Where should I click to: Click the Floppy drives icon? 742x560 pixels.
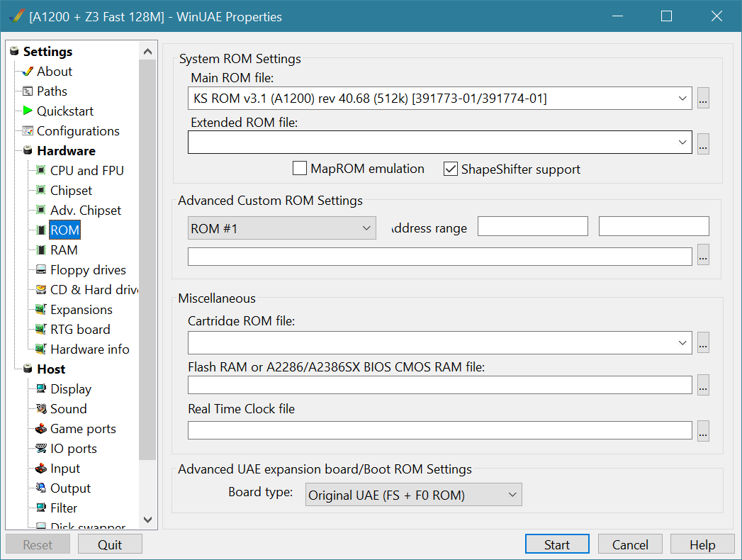pos(41,270)
